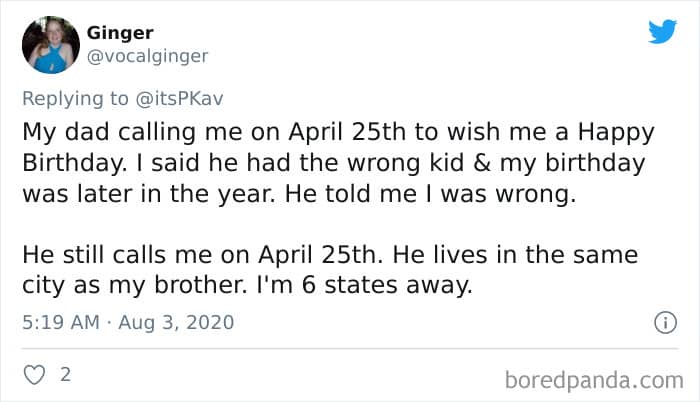Click the "My dad calling me" opening line
The image size is (700, 402).
[x=118, y=133]
